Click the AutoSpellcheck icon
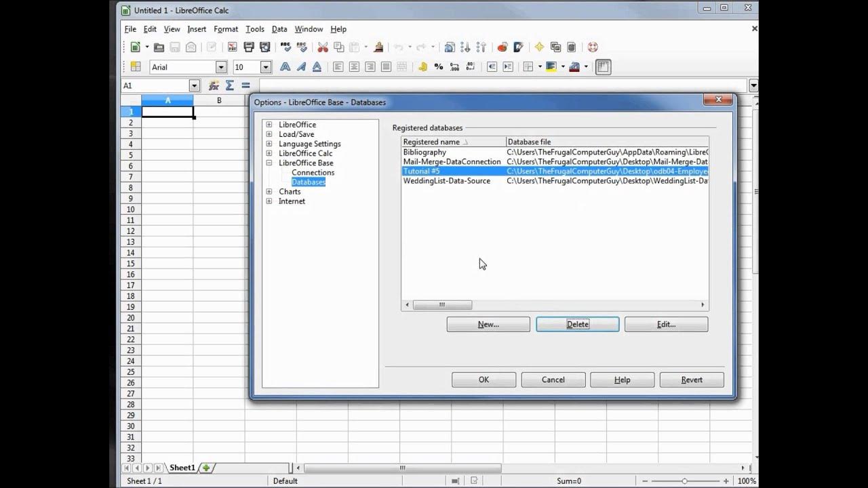This screenshot has height=488, width=868. (302, 47)
